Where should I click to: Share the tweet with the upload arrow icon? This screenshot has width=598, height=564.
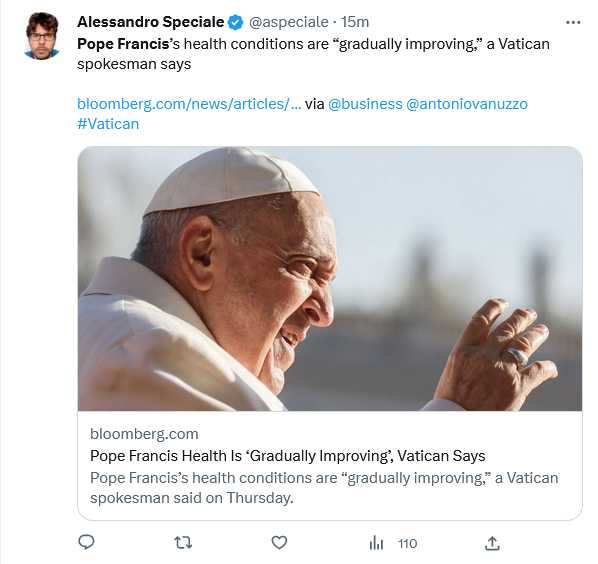pyautogui.click(x=492, y=543)
